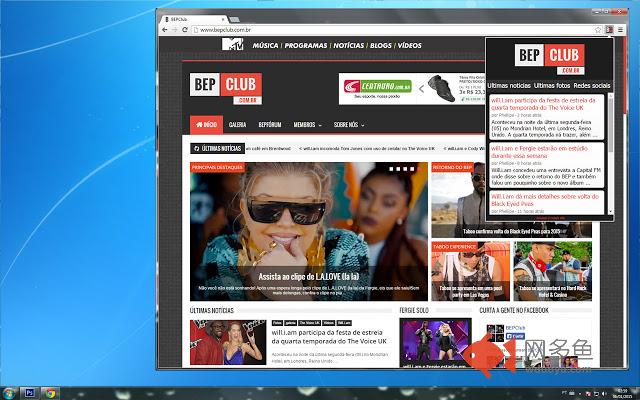This screenshot has width=640, height=400.
Task: Click the Centauro advertisement logo
Action: (377, 87)
